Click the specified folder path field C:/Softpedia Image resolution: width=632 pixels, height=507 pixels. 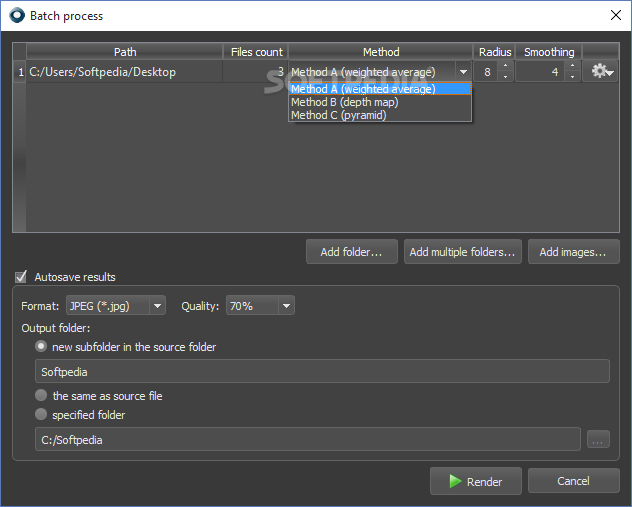tap(308, 439)
